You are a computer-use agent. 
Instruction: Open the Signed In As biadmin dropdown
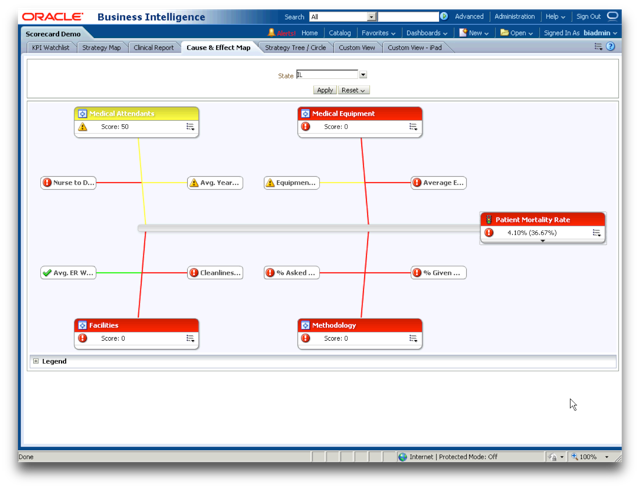tap(580, 33)
